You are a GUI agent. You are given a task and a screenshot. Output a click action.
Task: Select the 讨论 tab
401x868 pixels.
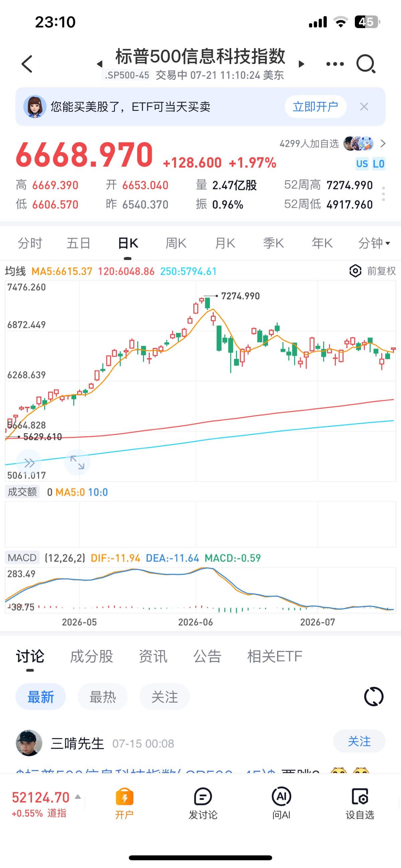tap(30, 657)
